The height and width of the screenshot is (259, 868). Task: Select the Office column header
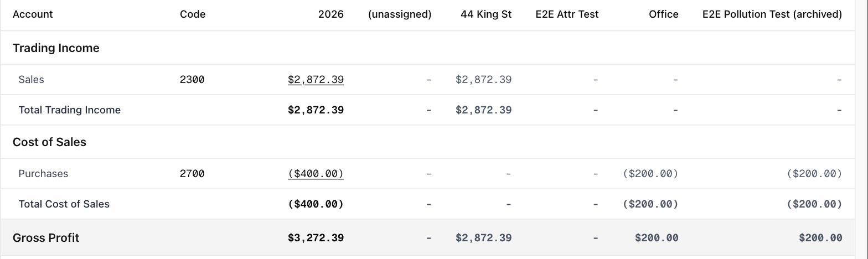664,14
